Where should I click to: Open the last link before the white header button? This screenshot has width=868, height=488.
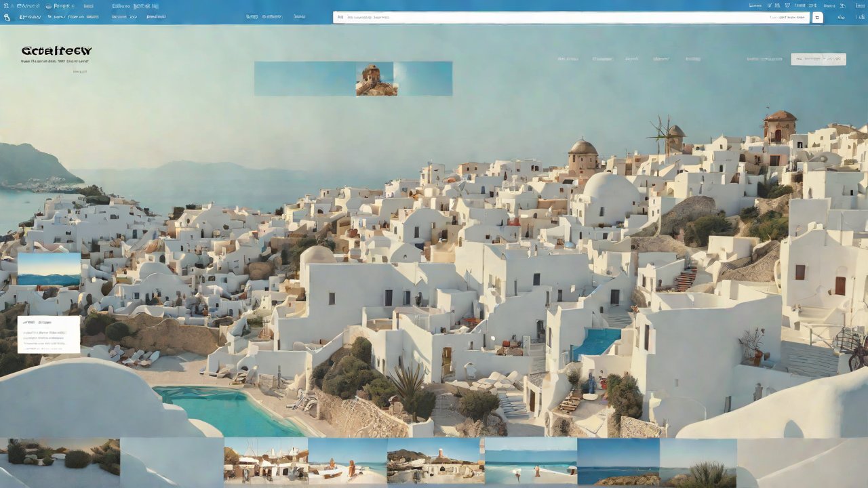point(764,59)
